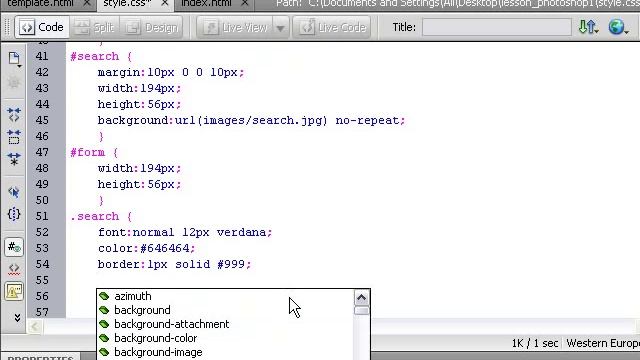
Task: Click the .search selector on line 51
Action: click(x=95, y=216)
